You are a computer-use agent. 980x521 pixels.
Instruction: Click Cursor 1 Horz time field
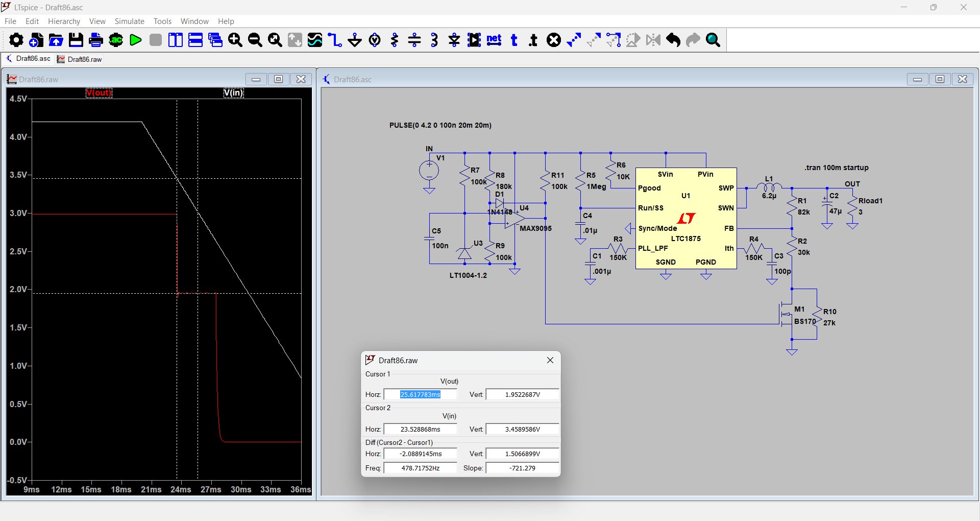[x=421, y=394]
